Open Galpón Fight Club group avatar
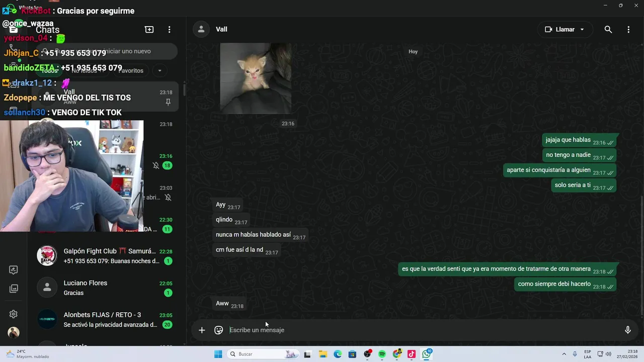Viewport: 644px width, 362px height. click(x=47, y=256)
